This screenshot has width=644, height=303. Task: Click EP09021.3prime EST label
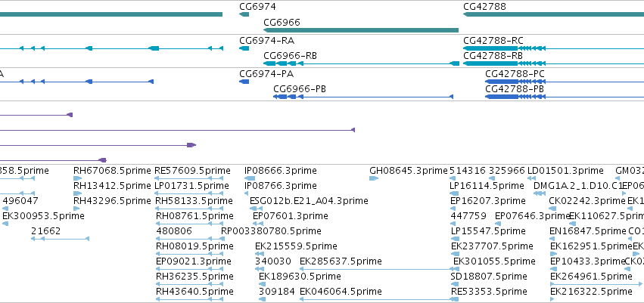click(194, 261)
